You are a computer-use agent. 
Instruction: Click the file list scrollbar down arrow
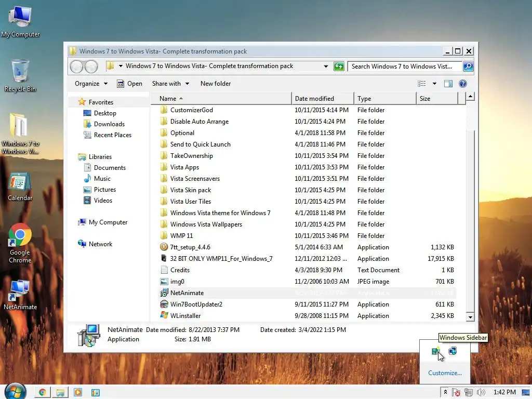470,317
